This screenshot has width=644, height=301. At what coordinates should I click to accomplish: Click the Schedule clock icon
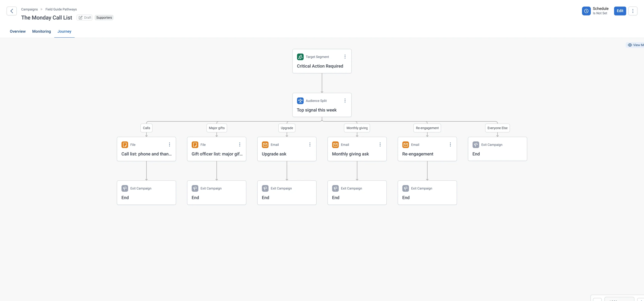[586, 11]
